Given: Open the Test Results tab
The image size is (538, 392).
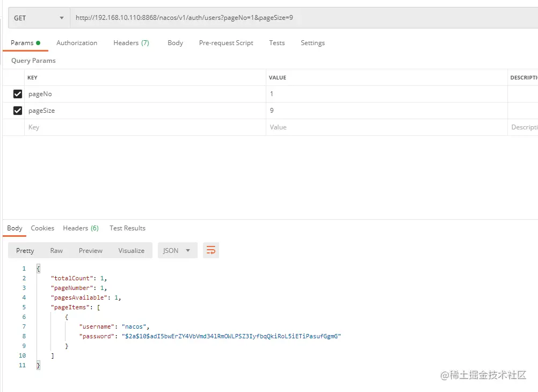Looking at the screenshot, I should (127, 228).
